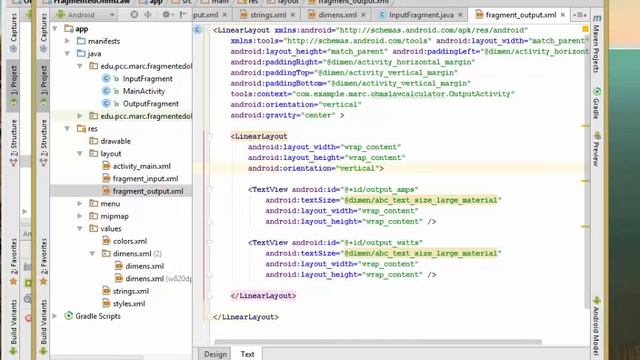
Task: Expand the Gradle Scripts node
Action: (55, 316)
